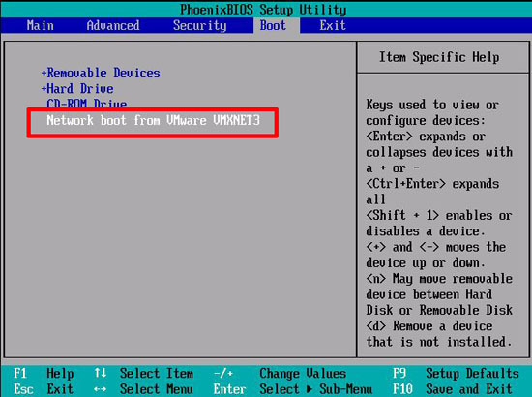Click the -/+ Change Values label
The image size is (532, 397).
tap(280, 373)
